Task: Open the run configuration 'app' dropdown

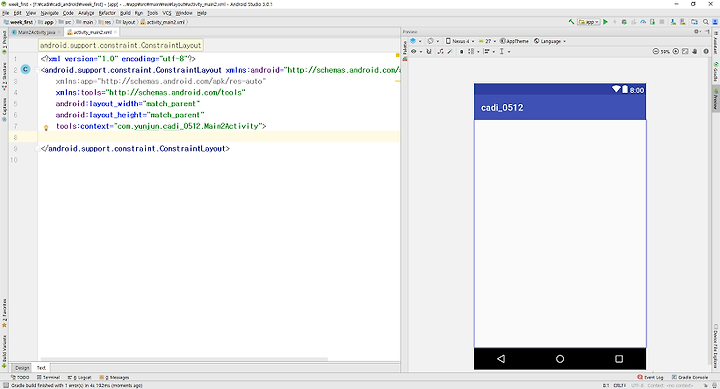Action: [589, 22]
